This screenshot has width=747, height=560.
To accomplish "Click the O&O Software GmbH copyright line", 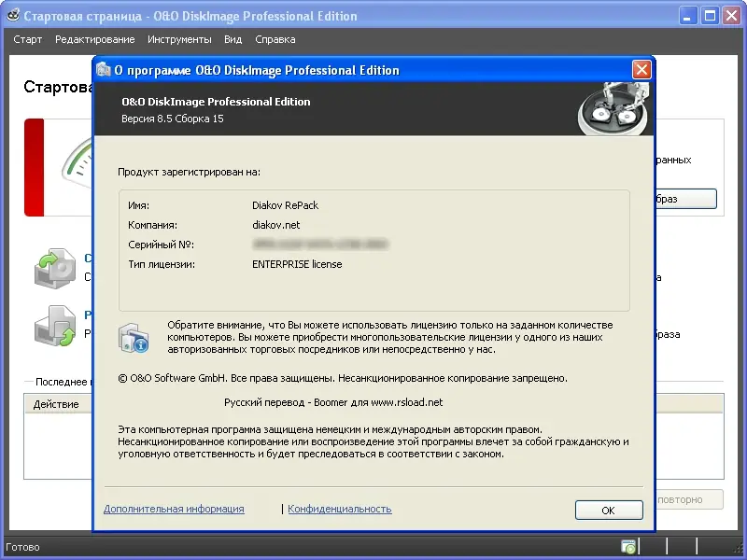I will pyautogui.click(x=343, y=378).
